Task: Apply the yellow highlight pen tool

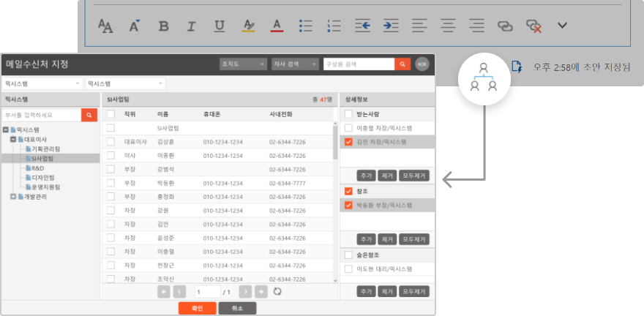Action: [249, 26]
